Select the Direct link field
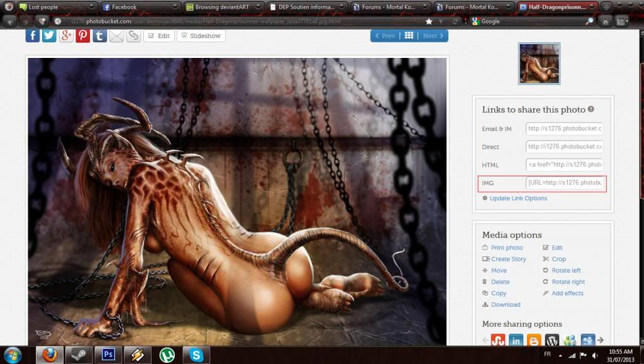The height and width of the screenshot is (364, 644). coord(564,147)
